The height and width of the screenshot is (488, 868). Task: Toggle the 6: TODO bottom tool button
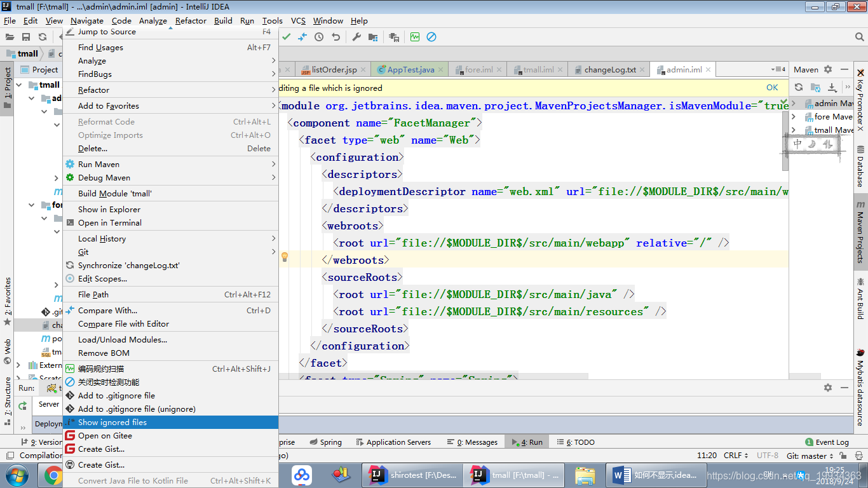575,442
